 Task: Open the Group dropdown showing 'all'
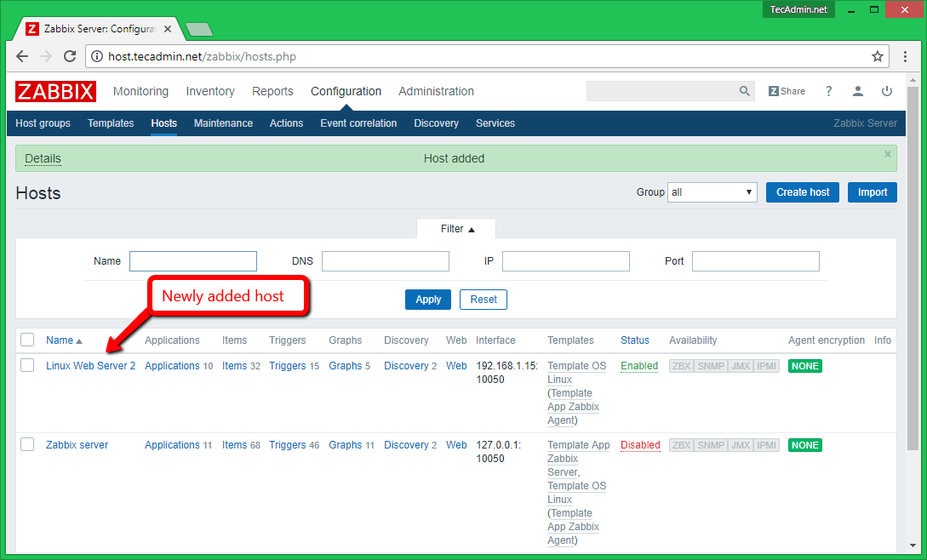[712, 191]
